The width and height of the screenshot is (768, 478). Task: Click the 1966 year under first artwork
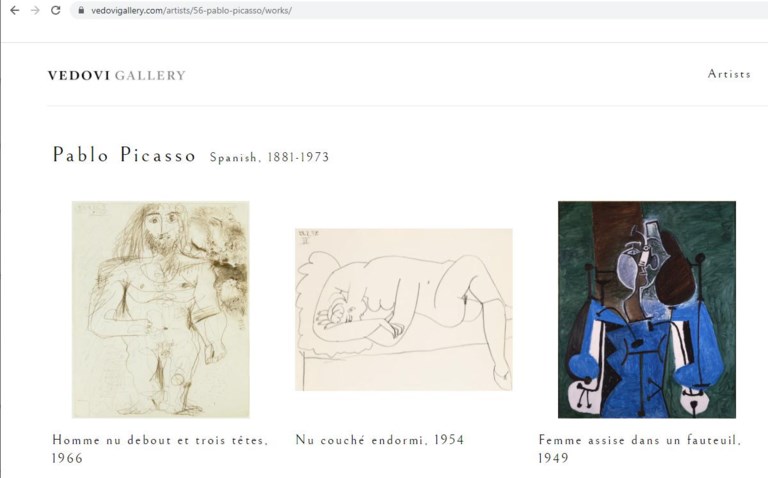pyautogui.click(x=67, y=458)
